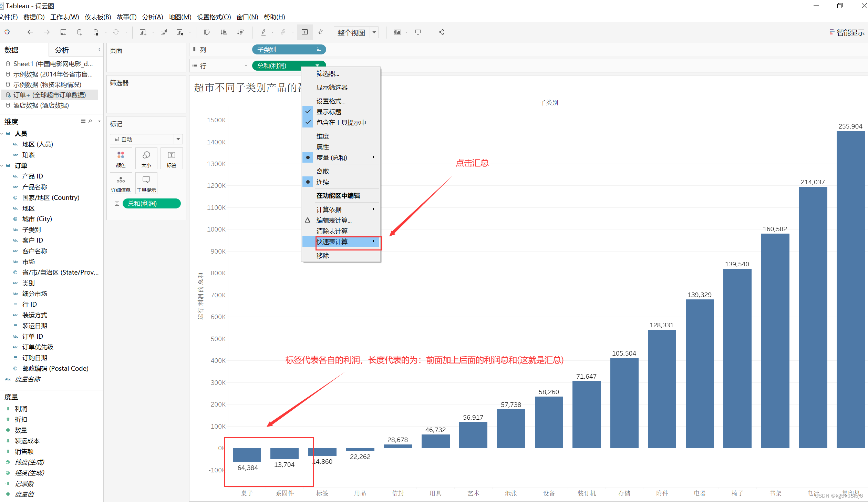
Task: Click 移除 in context menu
Action: (341, 255)
